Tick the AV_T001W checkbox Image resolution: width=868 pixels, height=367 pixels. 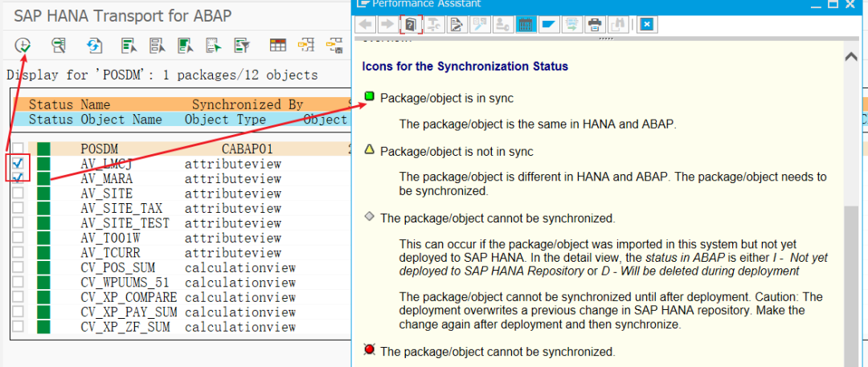[x=18, y=237]
